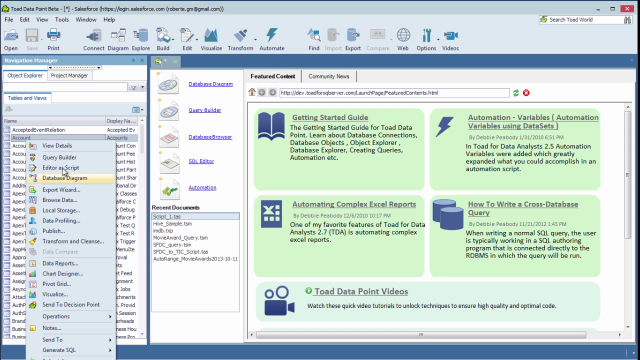Select the Object Explorer tab

click(x=25, y=76)
